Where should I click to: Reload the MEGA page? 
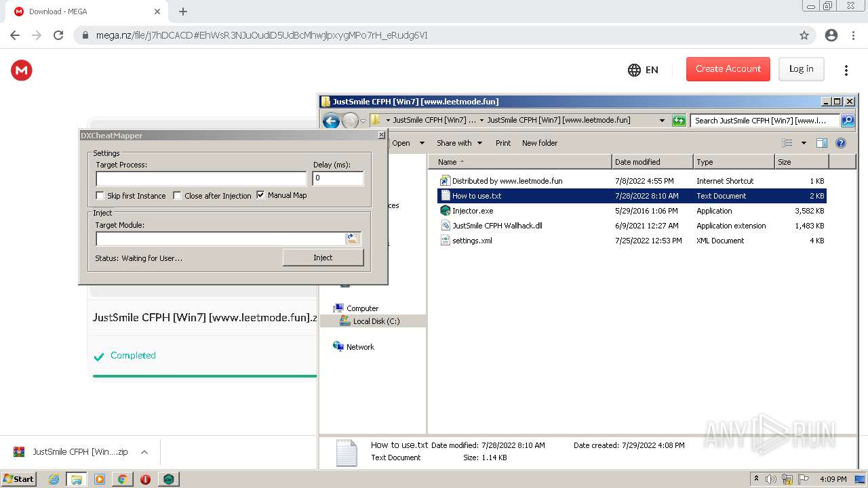(x=58, y=35)
